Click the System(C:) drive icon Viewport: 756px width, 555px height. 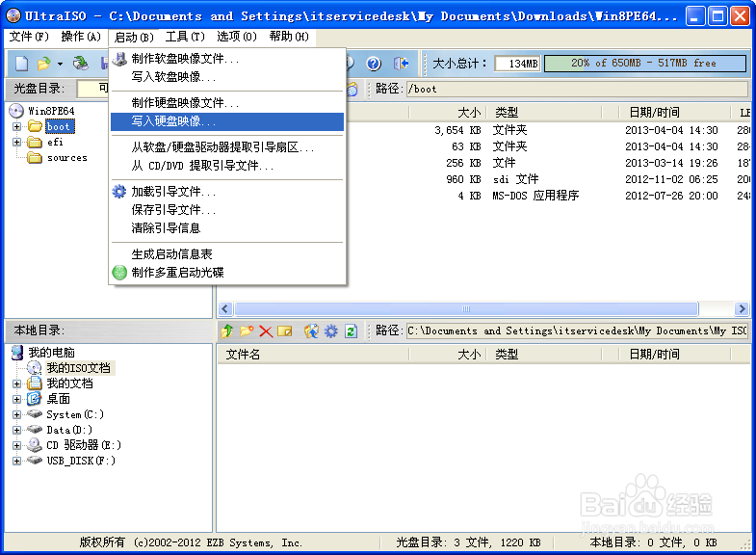pos(35,413)
